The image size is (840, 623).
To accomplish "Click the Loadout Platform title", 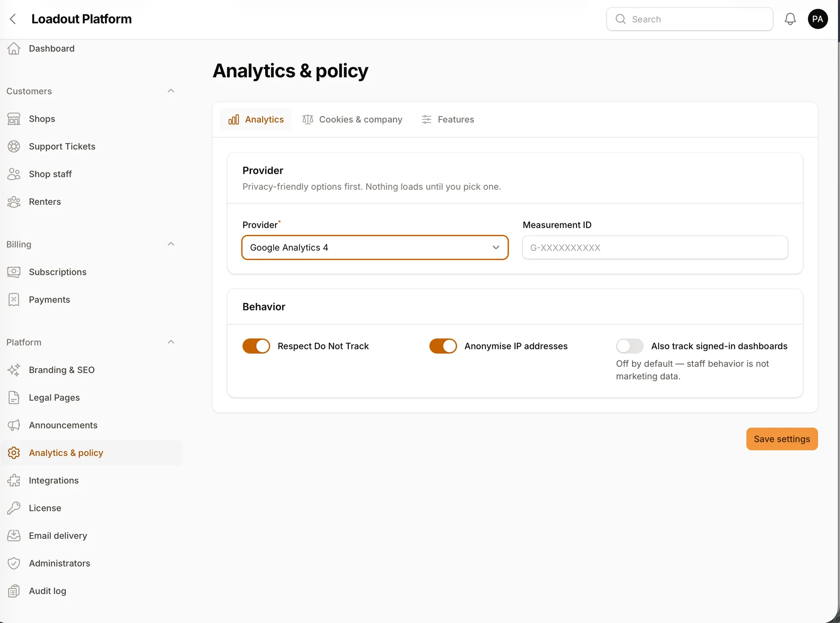I will tap(81, 19).
